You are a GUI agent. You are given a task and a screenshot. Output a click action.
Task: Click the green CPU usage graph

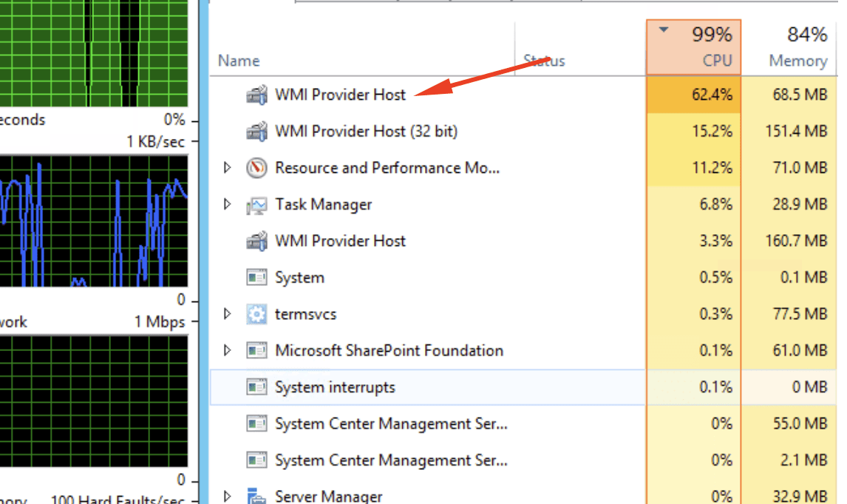[x=94, y=53]
